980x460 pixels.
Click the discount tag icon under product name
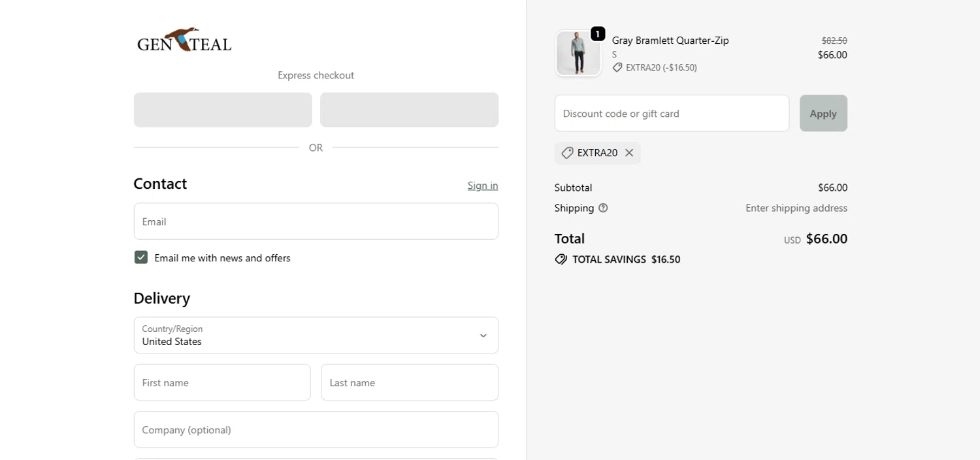coord(617,67)
